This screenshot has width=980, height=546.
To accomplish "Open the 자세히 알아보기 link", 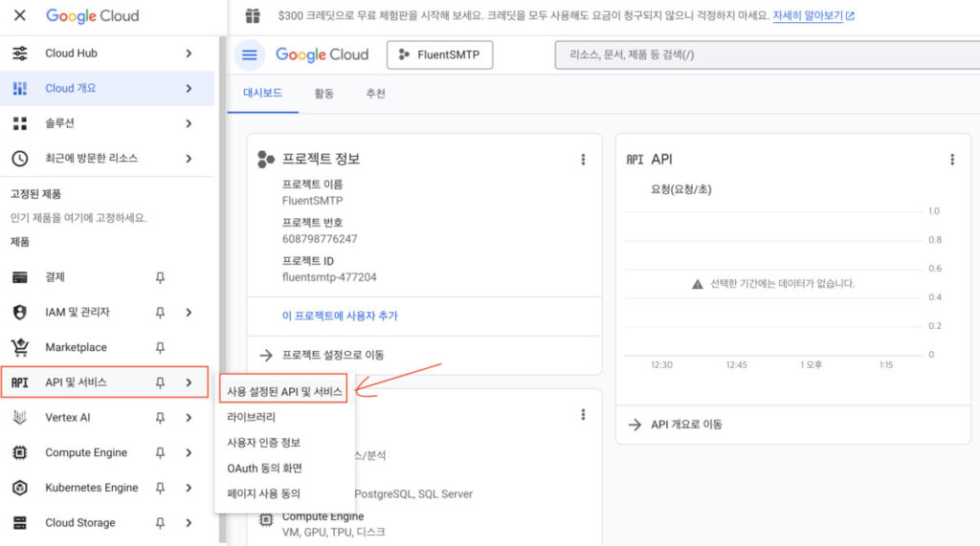I will click(813, 15).
